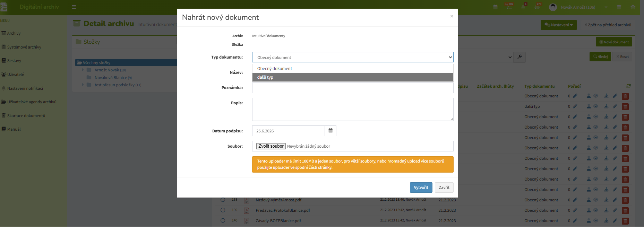644x227 pixels.
Task: Click the Hledej search button
Action: [600, 57]
